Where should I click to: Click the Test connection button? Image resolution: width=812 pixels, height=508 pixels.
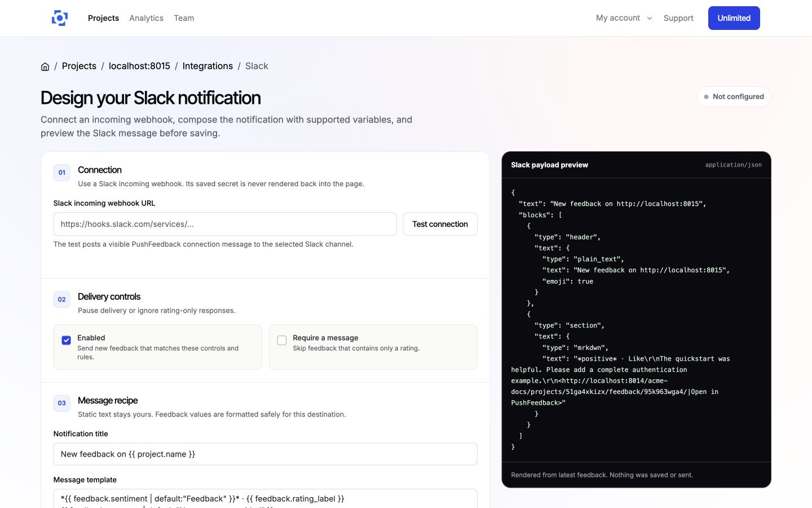click(440, 224)
